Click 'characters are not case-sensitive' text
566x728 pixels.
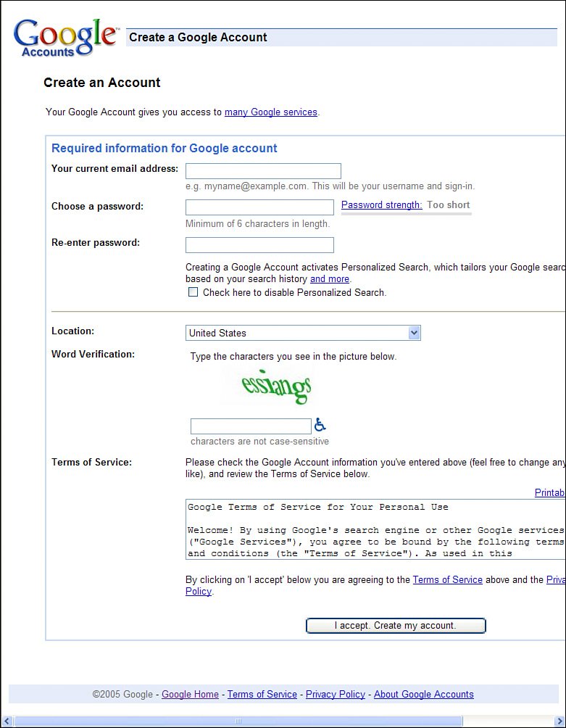[x=259, y=441]
